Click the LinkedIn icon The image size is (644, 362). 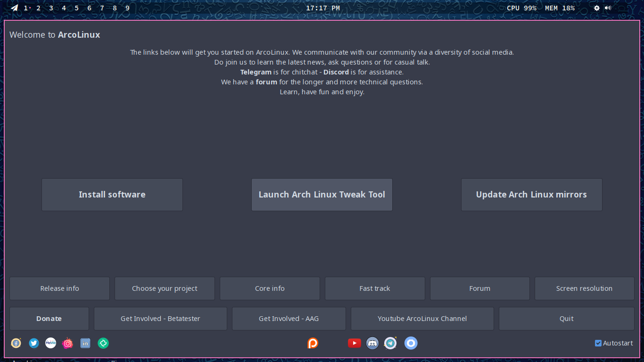pos(85,343)
